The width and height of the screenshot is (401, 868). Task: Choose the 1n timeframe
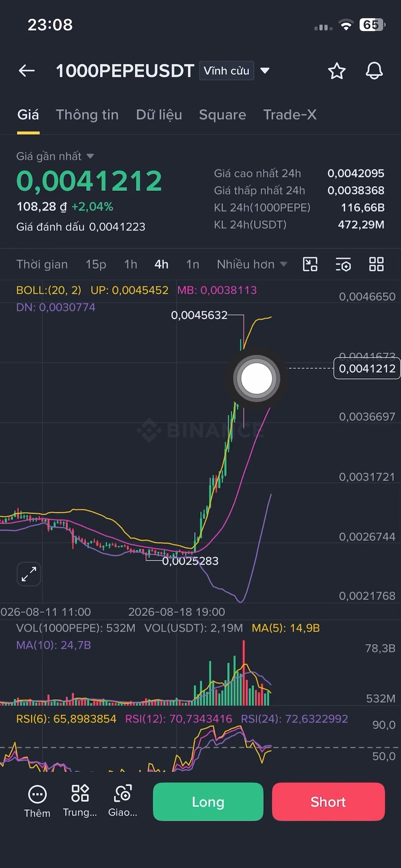[193, 264]
